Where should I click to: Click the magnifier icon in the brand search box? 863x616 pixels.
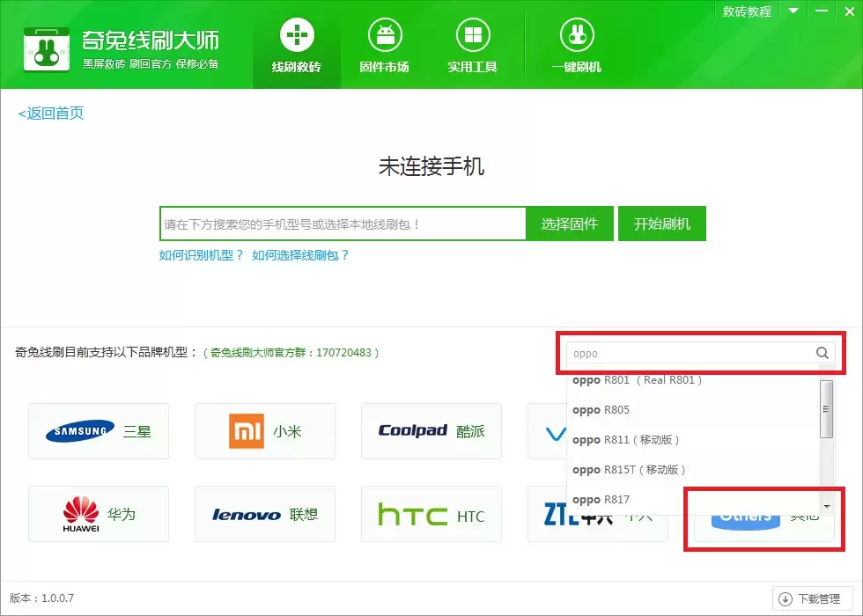821,353
